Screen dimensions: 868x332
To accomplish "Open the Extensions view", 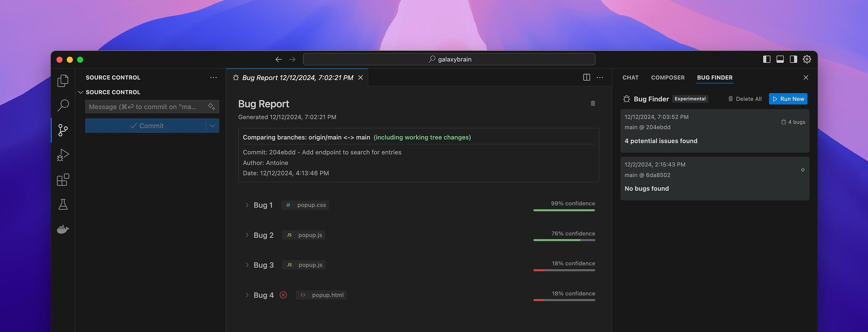I will [x=63, y=180].
